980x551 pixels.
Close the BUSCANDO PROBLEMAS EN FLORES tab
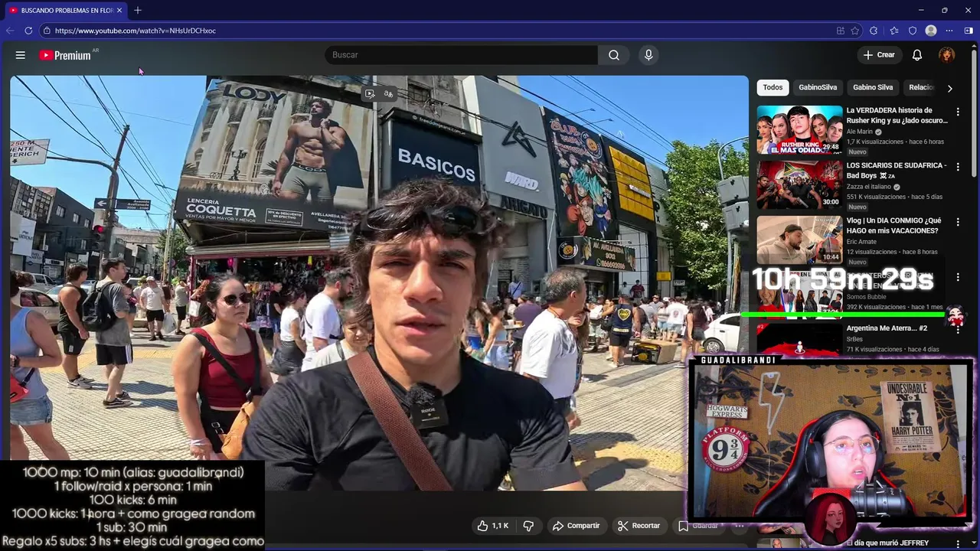pos(119,10)
